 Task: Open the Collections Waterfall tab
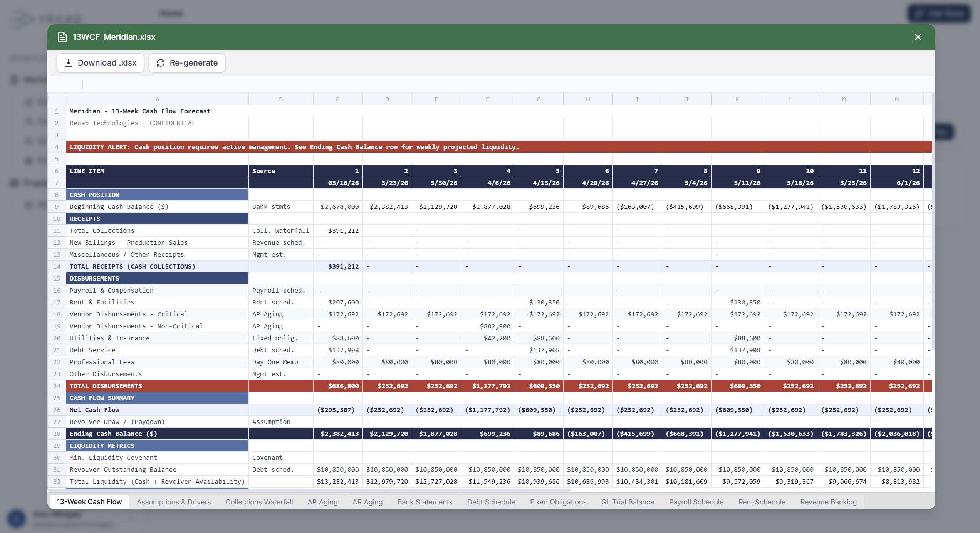[259, 502]
